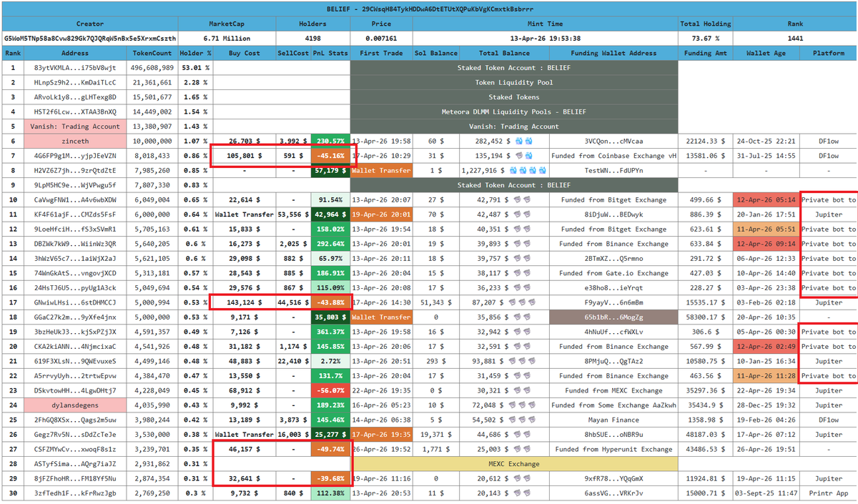This screenshot has height=504, width=858.
Task: Click first trade 19-Apr-26 20:01
Action: [381, 214]
